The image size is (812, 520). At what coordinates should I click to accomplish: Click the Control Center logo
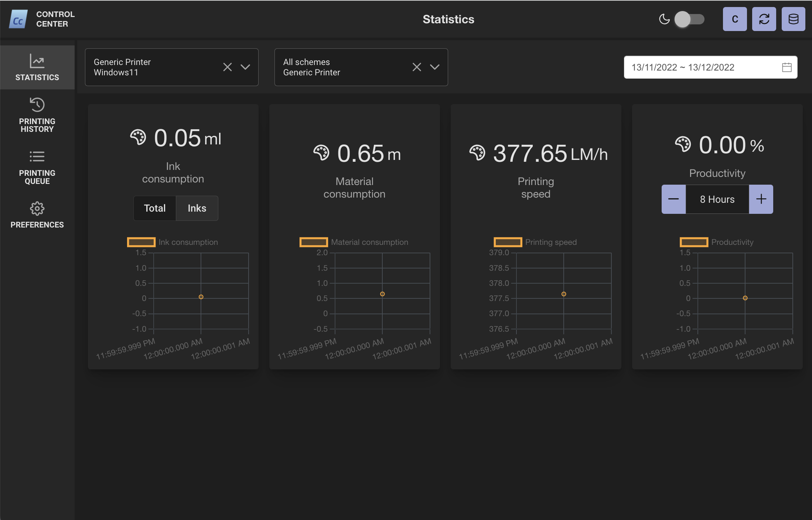coord(18,19)
